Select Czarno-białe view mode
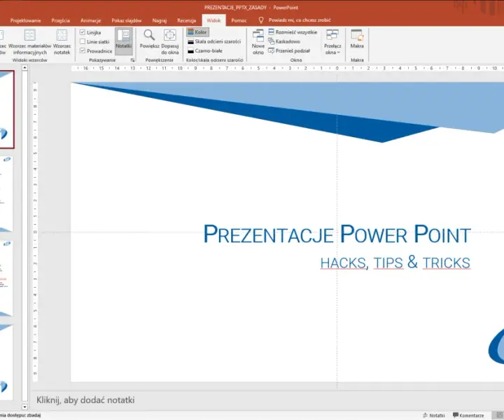Screen dimensions: 504x420 [x=205, y=51]
